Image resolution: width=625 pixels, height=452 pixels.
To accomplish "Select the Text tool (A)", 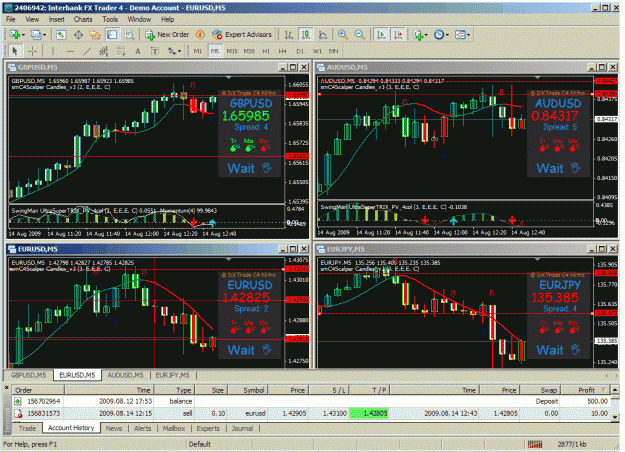I will [x=138, y=51].
